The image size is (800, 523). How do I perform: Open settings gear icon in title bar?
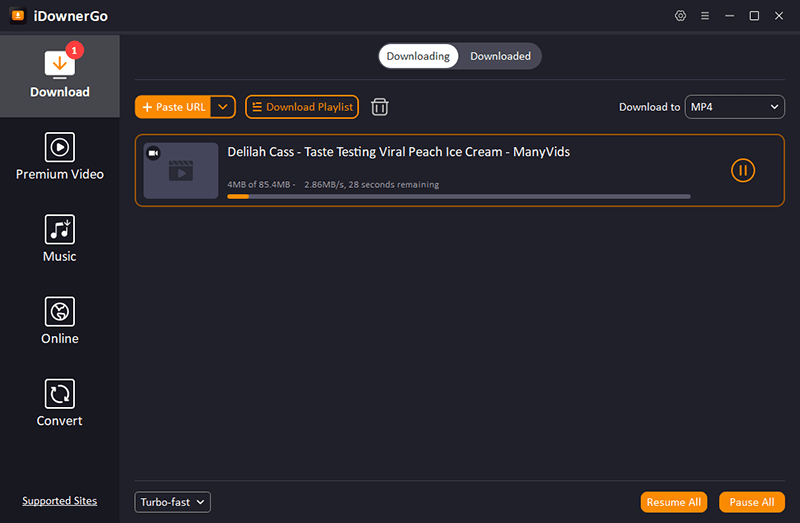coord(680,16)
